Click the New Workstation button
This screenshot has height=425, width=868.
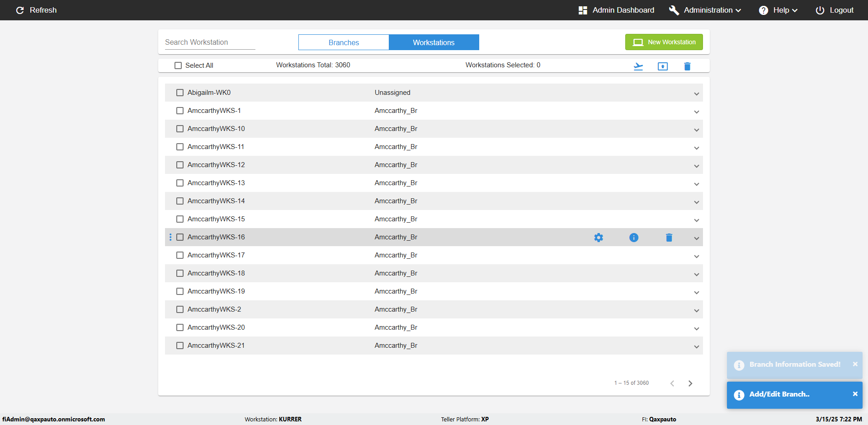(664, 42)
